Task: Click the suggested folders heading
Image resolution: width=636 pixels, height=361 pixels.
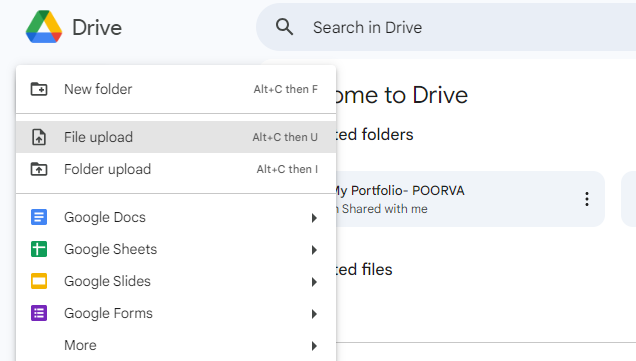Action: [375, 135]
